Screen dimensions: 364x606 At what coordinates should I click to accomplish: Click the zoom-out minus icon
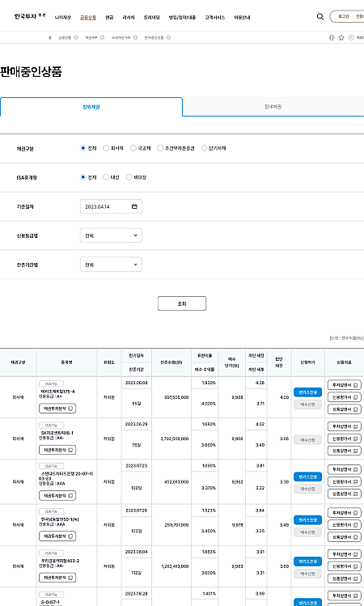click(x=351, y=37)
